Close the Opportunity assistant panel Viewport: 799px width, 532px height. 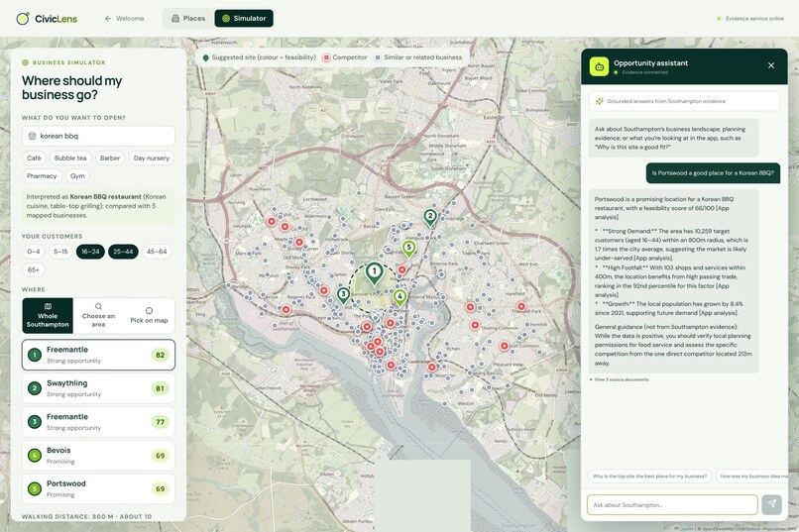[x=771, y=65]
